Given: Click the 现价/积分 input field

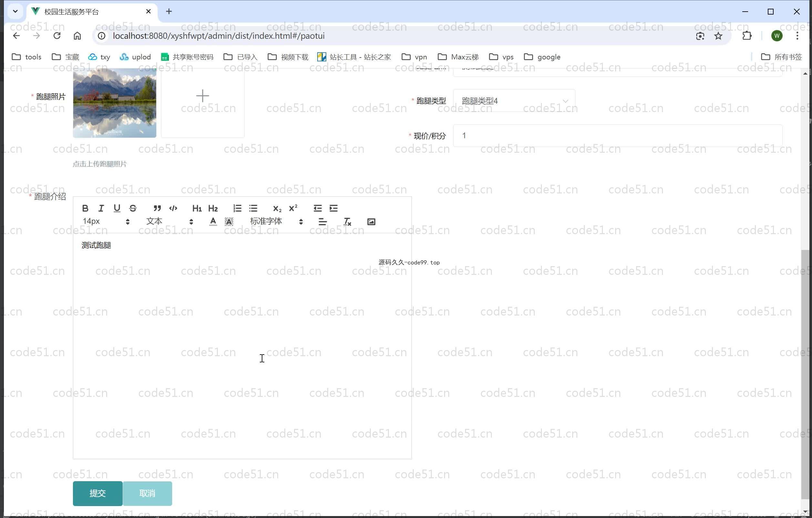Looking at the screenshot, I should 618,136.
